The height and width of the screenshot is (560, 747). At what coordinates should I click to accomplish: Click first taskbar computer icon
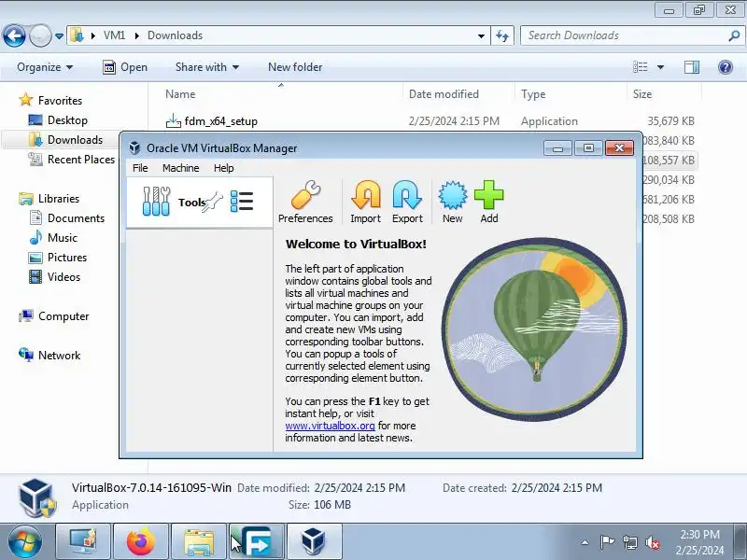(x=83, y=542)
